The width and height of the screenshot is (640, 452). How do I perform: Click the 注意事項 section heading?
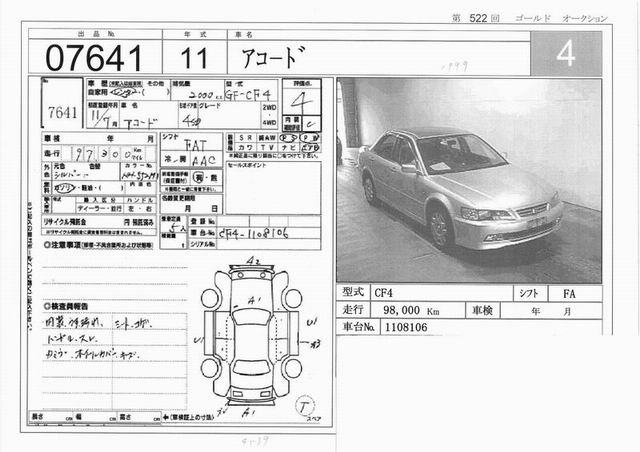coord(98,245)
